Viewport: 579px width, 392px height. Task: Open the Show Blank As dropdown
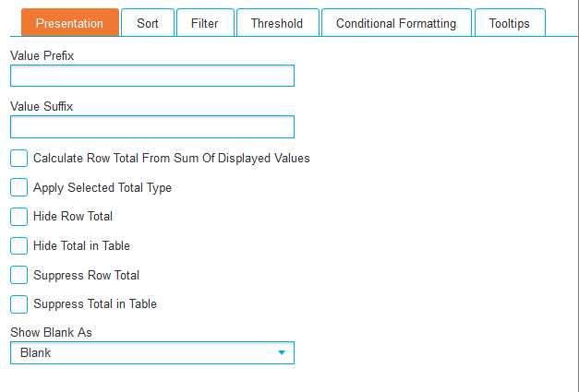(x=152, y=353)
